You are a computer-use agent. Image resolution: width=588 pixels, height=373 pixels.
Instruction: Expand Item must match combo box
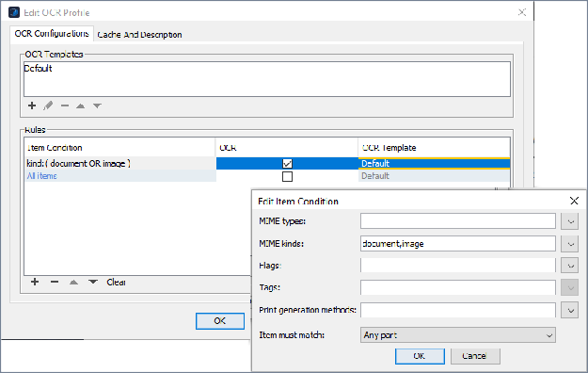click(x=458, y=335)
